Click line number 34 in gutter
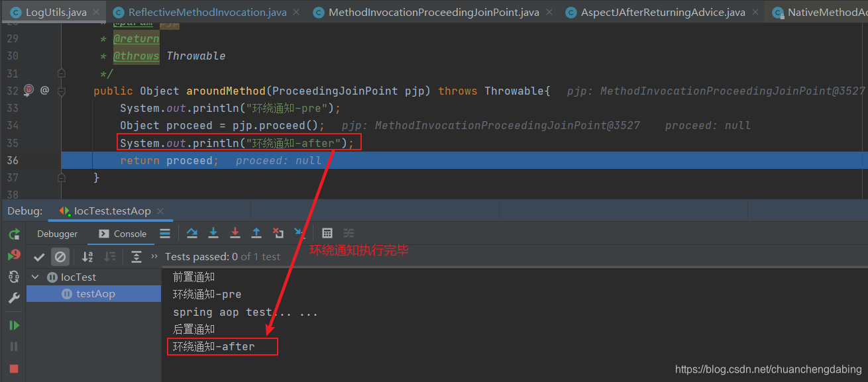Image resolution: width=868 pixels, height=382 pixels. click(x=13, y=125)
